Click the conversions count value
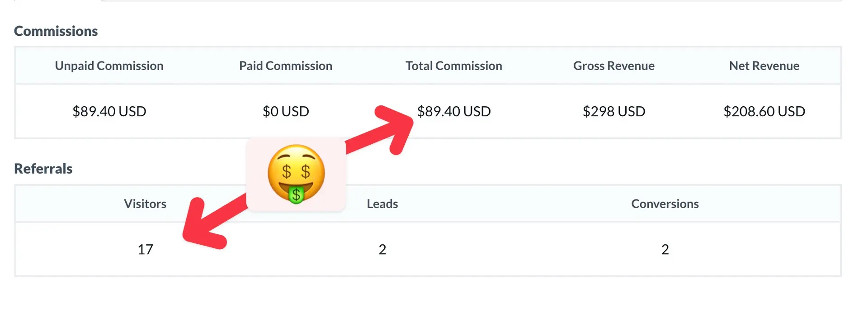This screenshot has height=313, width=868. [665, 250]
